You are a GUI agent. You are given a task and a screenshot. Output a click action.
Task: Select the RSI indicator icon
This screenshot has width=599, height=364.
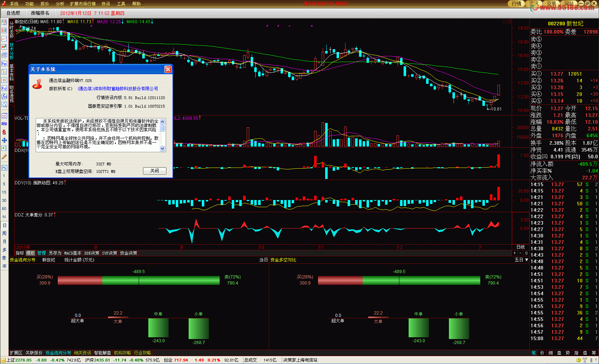click(4, 124)
